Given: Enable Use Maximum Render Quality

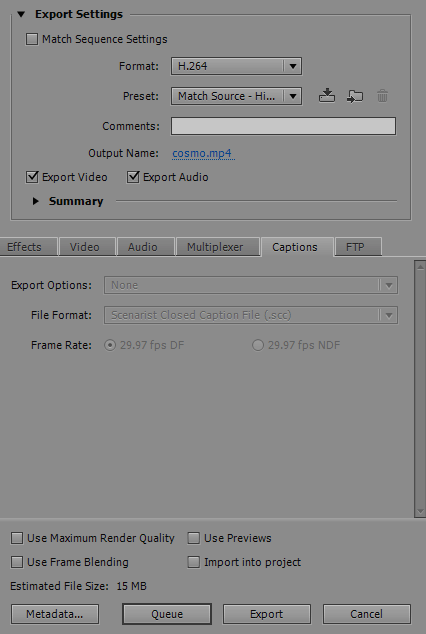Looking at the screenshot, I should [x=17, y=538].
